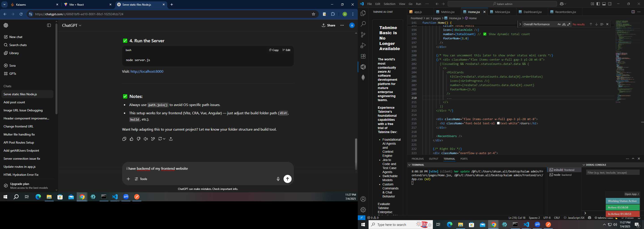Bookmark this page with the star icon
The image size is (644, 229).
click(314, 14)
